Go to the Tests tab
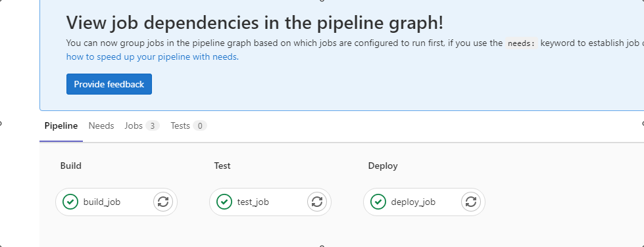The width and height of the screenshot is (644, 247). (189, 126)
